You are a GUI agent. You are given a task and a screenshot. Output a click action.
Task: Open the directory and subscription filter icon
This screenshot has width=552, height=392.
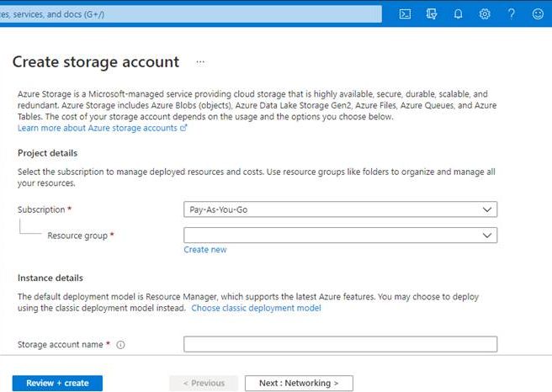click(x=431, y=14)
